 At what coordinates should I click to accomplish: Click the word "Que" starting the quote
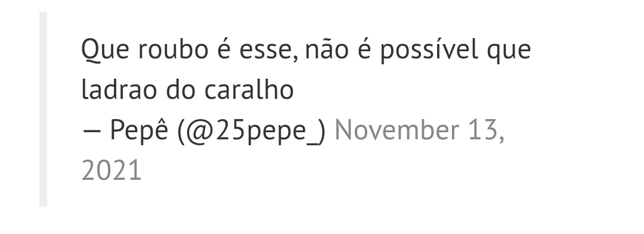point(105,50)
